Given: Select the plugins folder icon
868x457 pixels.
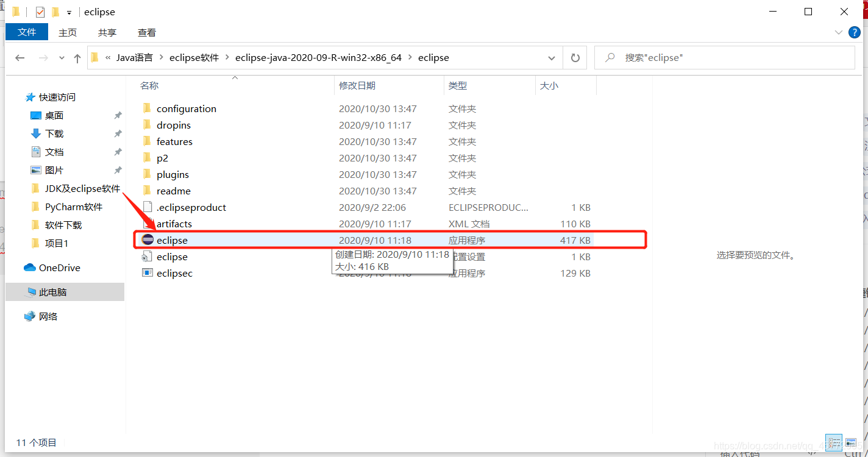Looking at the screenshot, I should pos(146,174).
